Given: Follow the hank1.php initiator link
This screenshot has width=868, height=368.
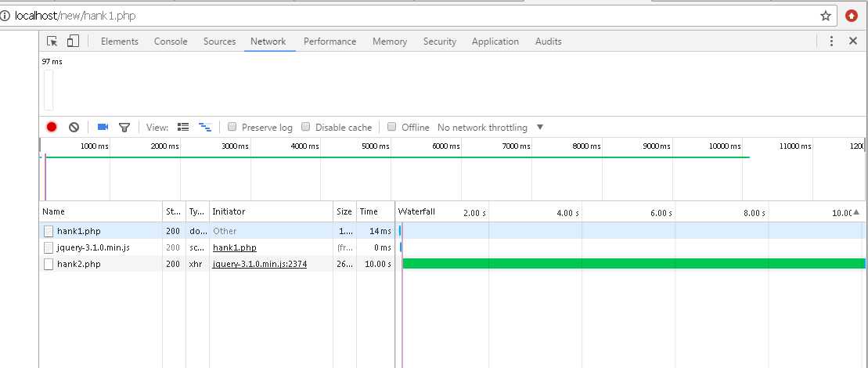Looking at the screenshot, I should pyautogui.click(x=235, y=247).
